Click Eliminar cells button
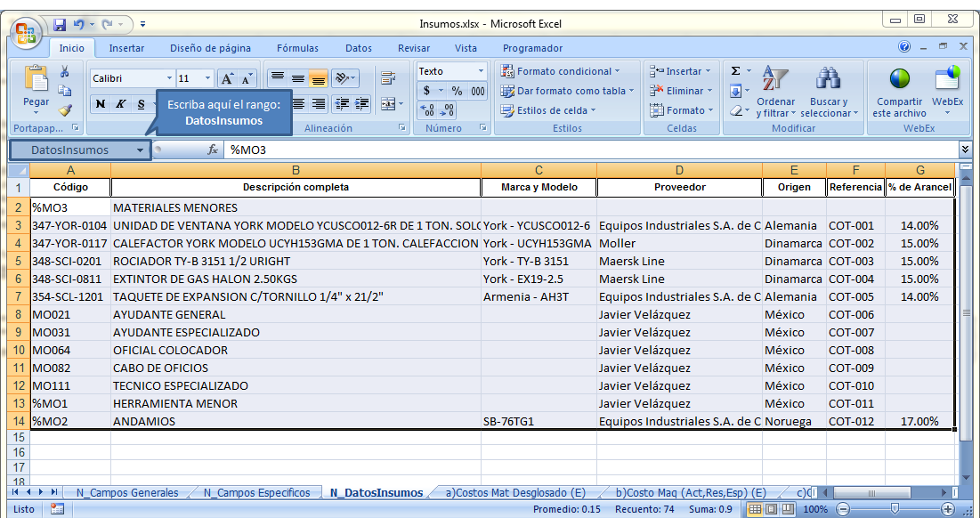This screenshot has width=980, height=518. pos(681,91)
